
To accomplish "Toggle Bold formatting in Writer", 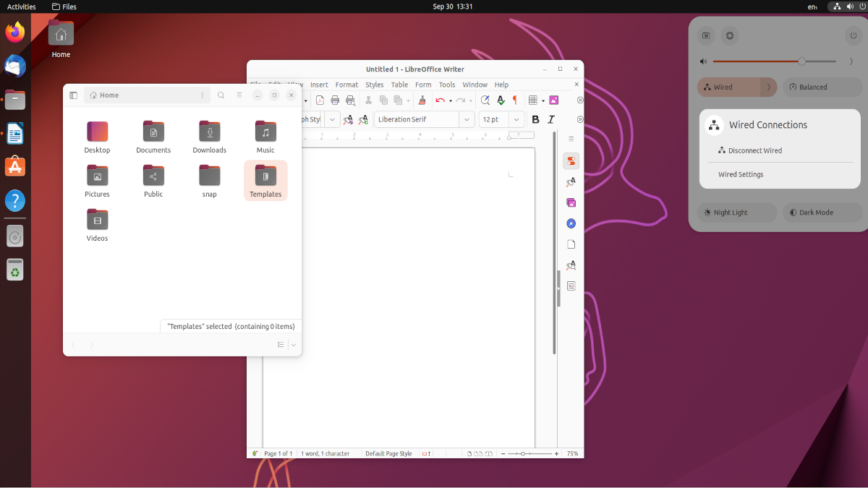I will [x=535, y=119].
